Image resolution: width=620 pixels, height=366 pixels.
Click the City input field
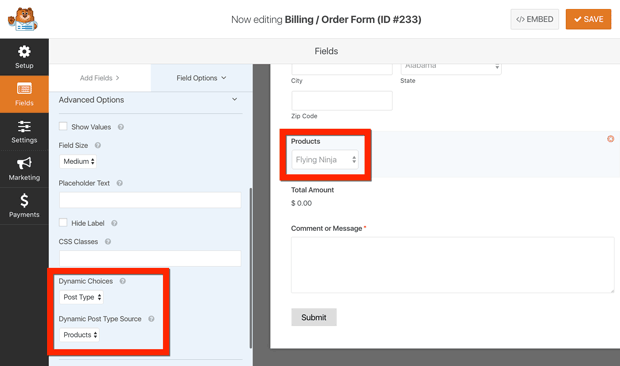click(x=342, y=69)
